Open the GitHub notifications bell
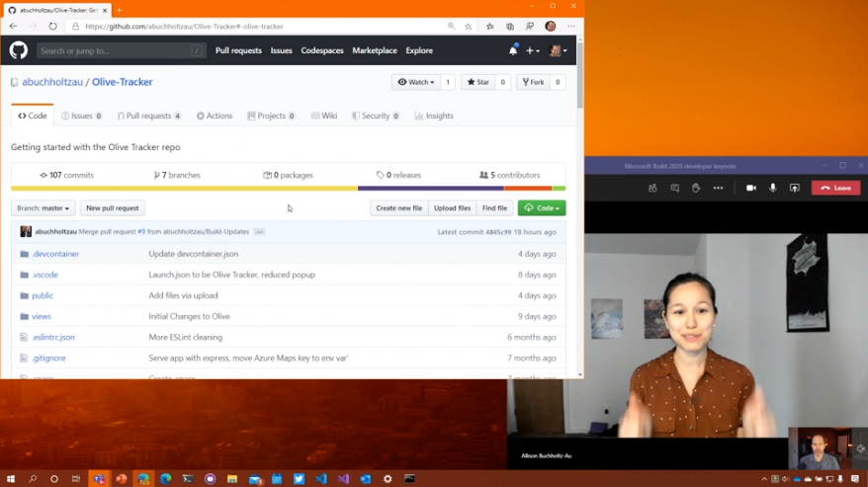 (512, 50)
